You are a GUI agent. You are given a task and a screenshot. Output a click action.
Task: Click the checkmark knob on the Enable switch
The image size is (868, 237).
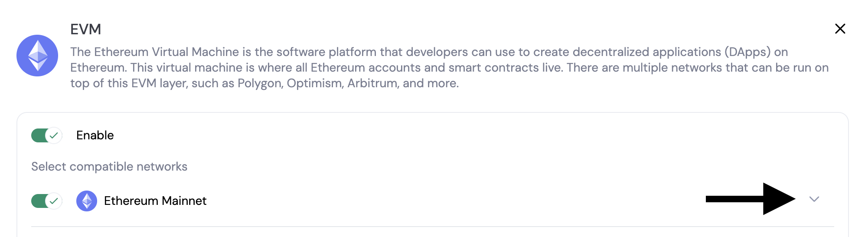[x=54, y=135]
